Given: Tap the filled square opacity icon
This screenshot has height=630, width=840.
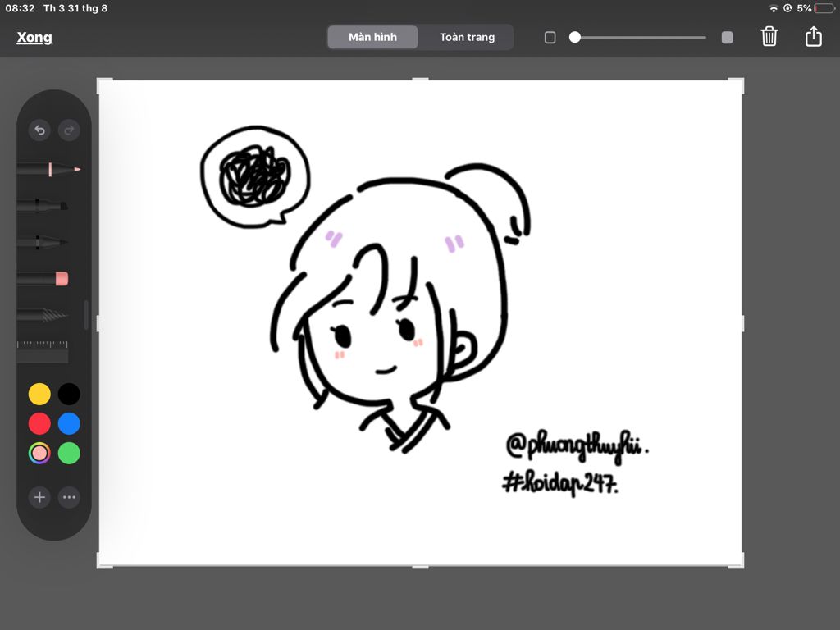Looking at the screenshot, I should pos(727,37).
